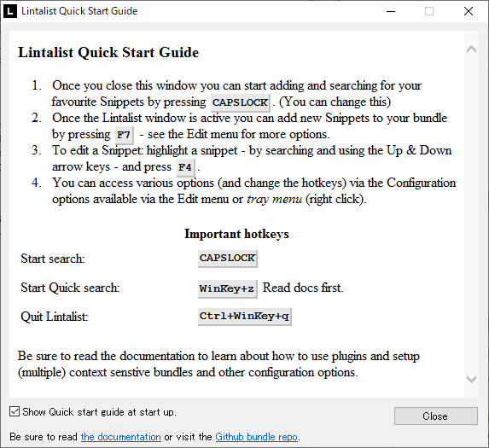The width and height of the screenshot is (489, 448).
Task: Click the Ctrl+WinKey+q hotkey label
Action: tap(244, 317)
